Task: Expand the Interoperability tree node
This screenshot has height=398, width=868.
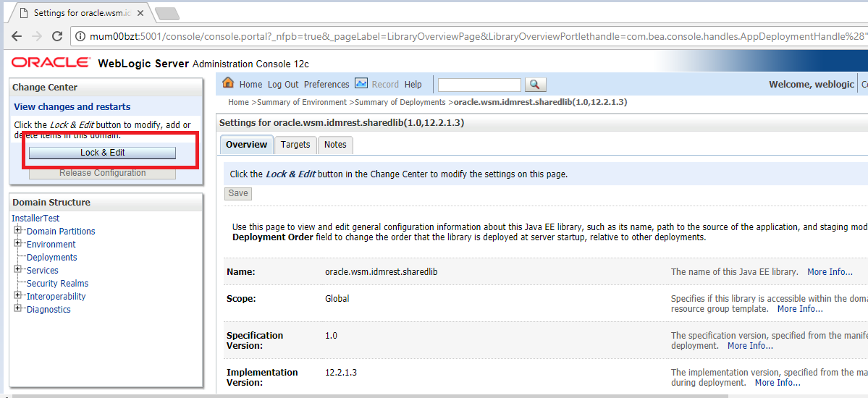Action: click(17, 295)
